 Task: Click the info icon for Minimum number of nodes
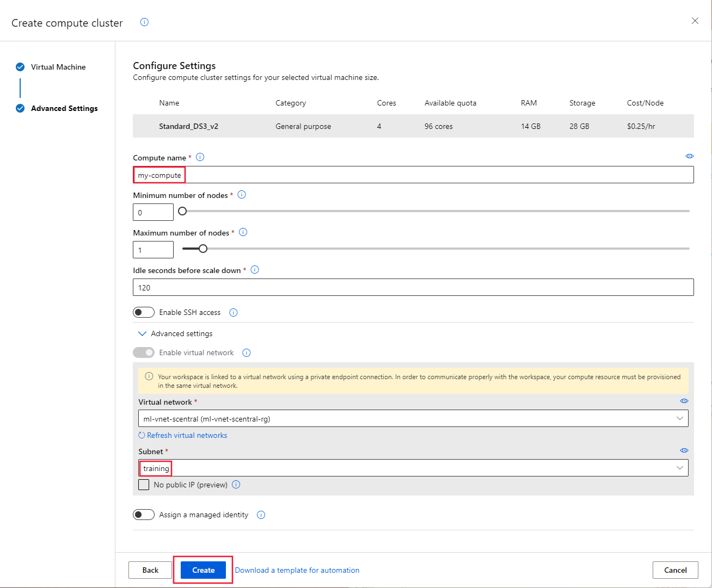pos(242,194)
